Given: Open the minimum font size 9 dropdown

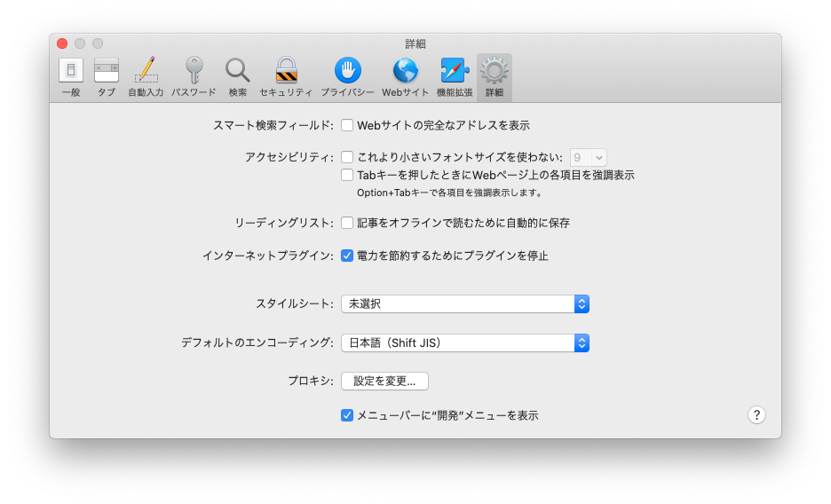Looking at the screenshot, I should (x=589, y=157).
